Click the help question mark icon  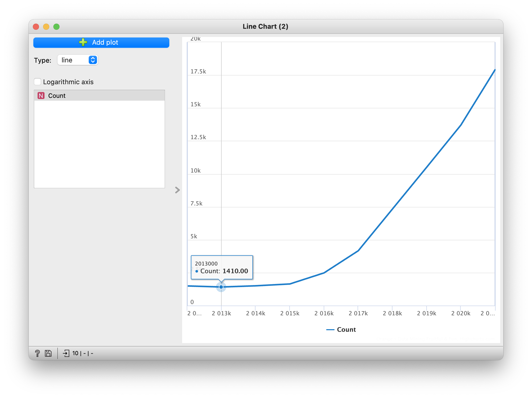click(x=37, y=353)
